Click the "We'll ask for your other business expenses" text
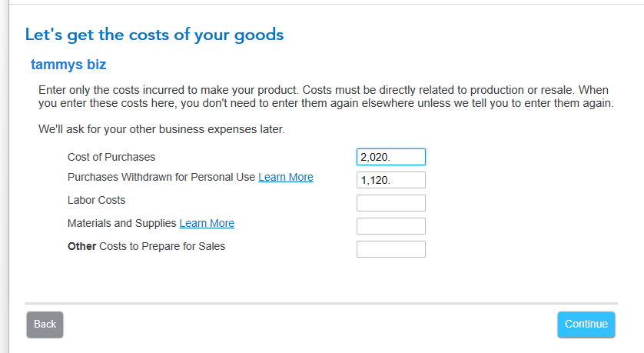The image size is (644, 353). pos(161,129)
